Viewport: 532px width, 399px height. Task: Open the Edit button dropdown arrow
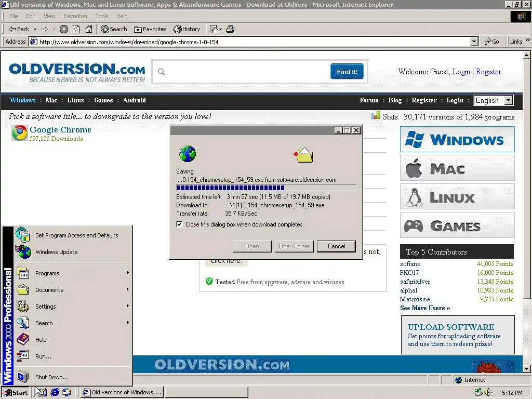pos(220,30)
